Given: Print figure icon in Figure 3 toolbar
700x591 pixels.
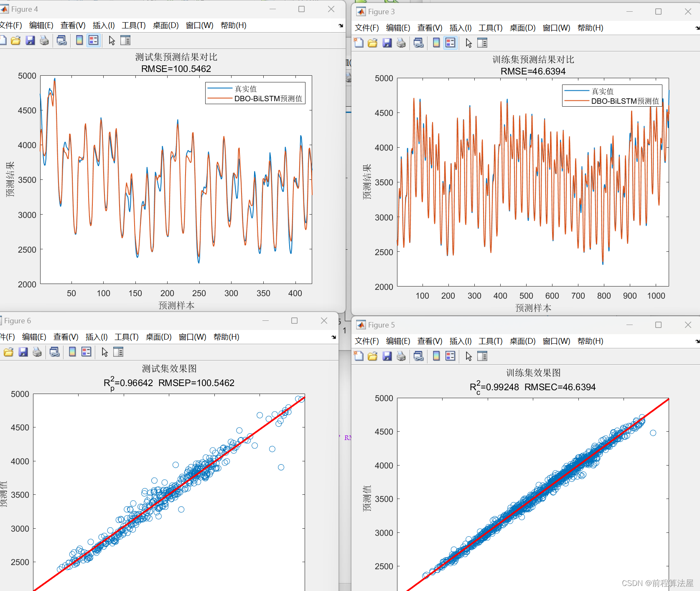Looking at the screenshot, I should point(401,43).
